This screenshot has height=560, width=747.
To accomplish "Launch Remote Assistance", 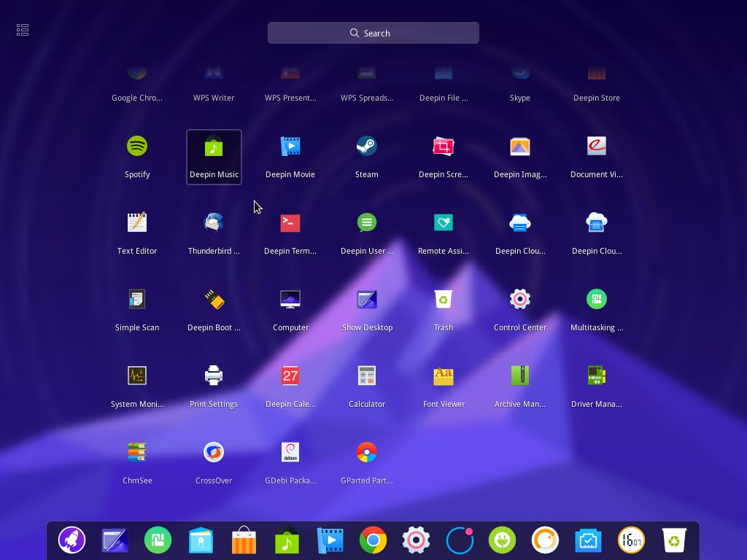I will click(x=444, y=222).
